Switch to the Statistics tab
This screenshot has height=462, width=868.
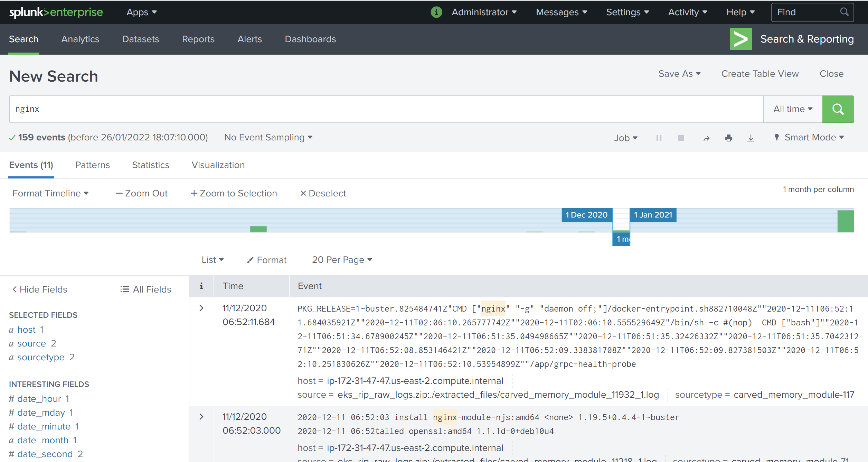(x=151, y=165)
